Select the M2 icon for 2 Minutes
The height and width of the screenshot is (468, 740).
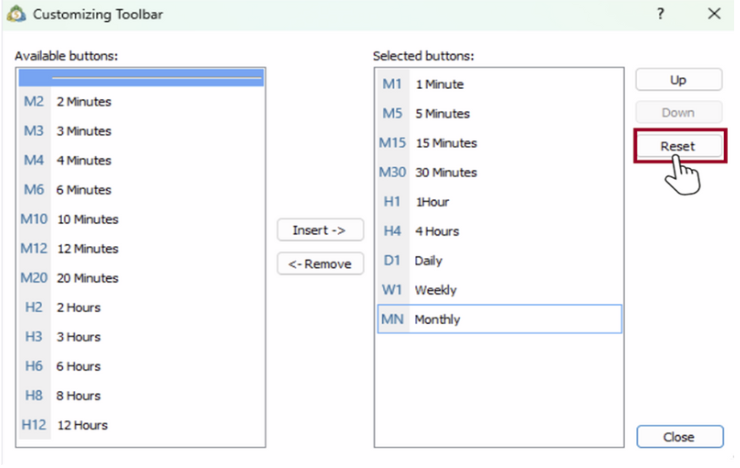coord(34,102)
